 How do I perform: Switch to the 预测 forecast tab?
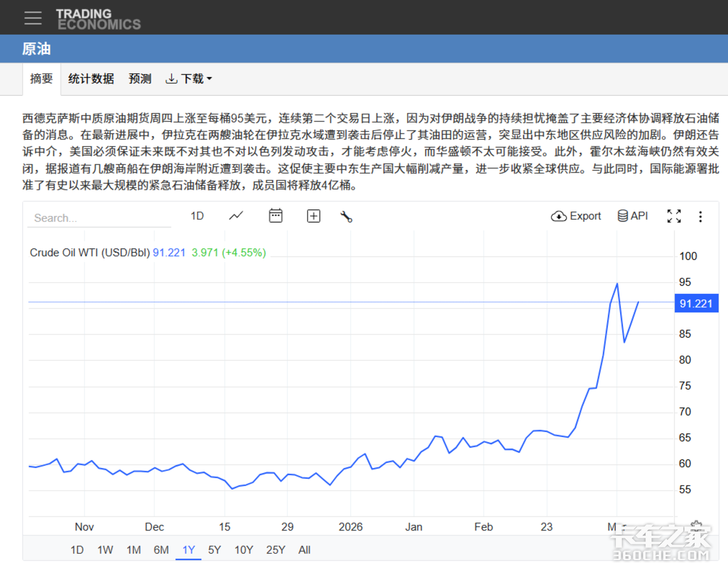[140, 79]
